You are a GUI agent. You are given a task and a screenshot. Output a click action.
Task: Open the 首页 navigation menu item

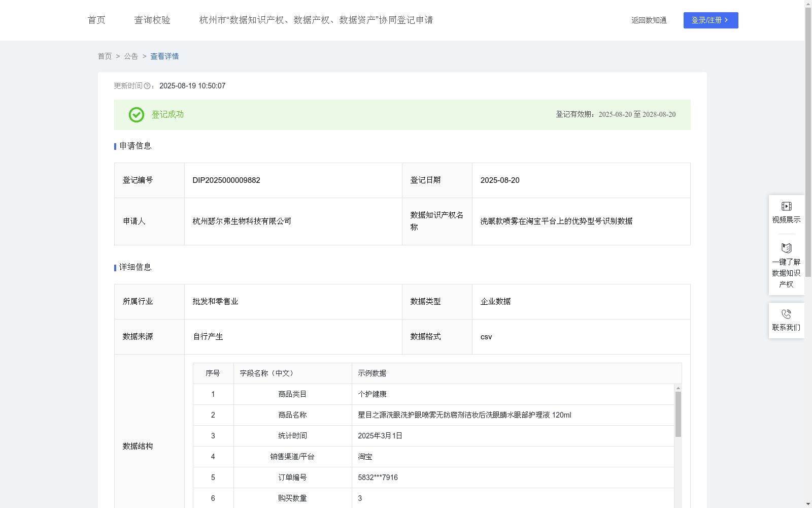96,20
